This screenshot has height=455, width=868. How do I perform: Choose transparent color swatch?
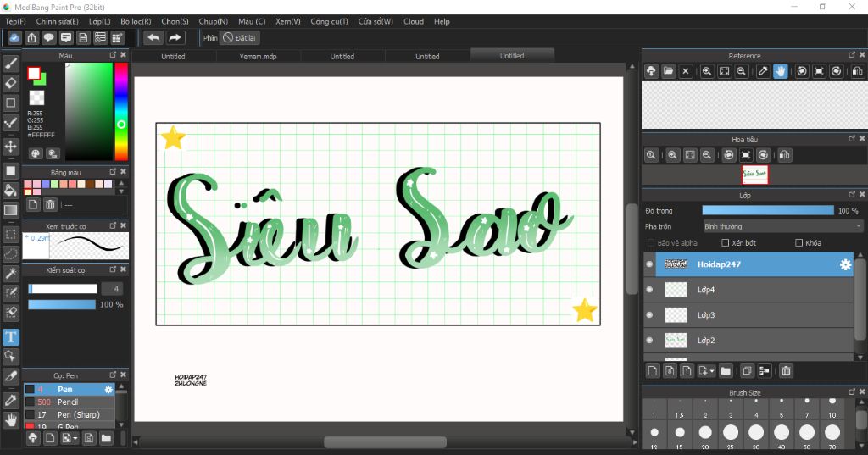[x=36, y=98]
